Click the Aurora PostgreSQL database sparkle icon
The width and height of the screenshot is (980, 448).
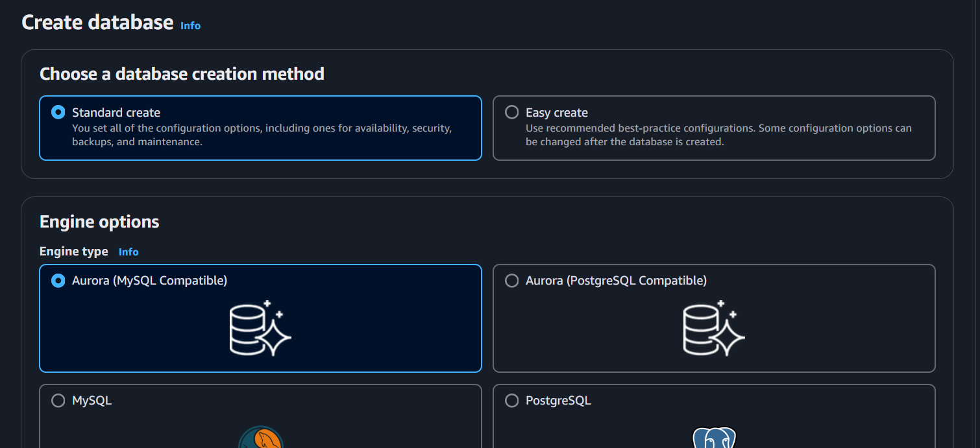click(714, 327)
